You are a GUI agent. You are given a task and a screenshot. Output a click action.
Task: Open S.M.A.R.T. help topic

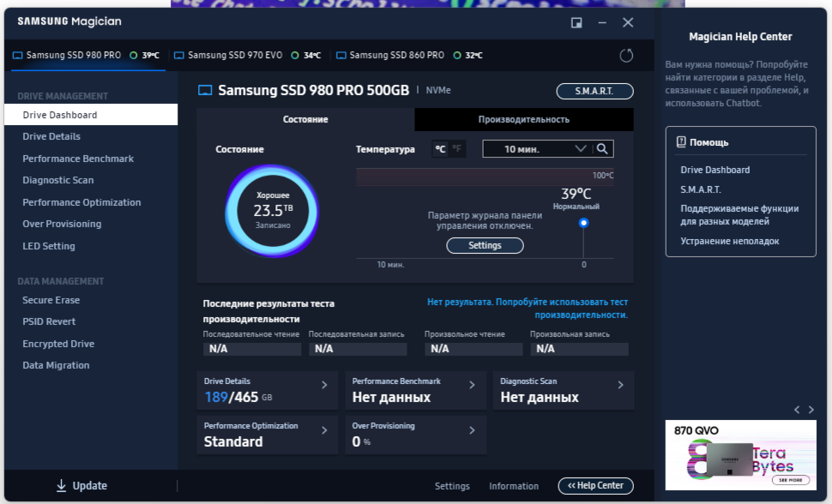tap(701, 189)
